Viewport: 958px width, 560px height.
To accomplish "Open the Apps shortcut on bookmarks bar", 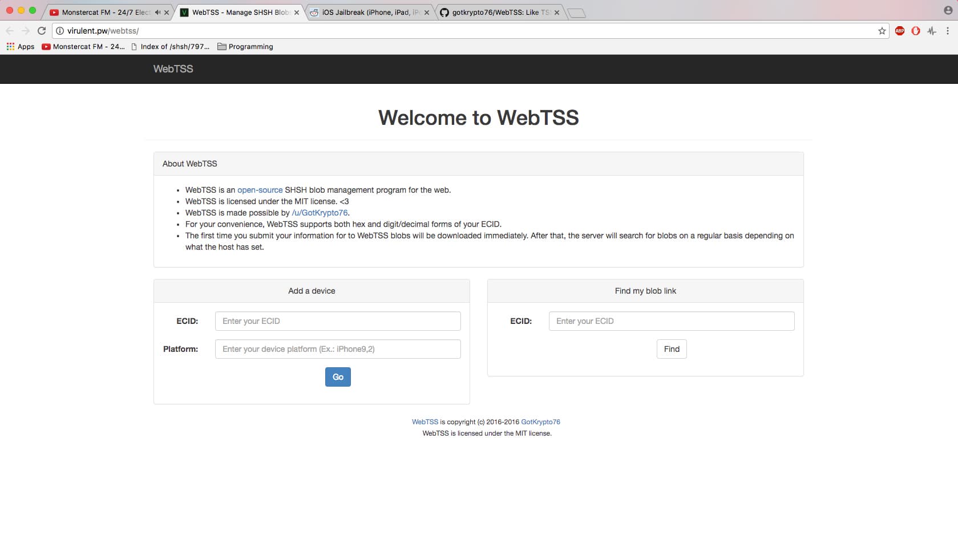I will tap(19, 46).
